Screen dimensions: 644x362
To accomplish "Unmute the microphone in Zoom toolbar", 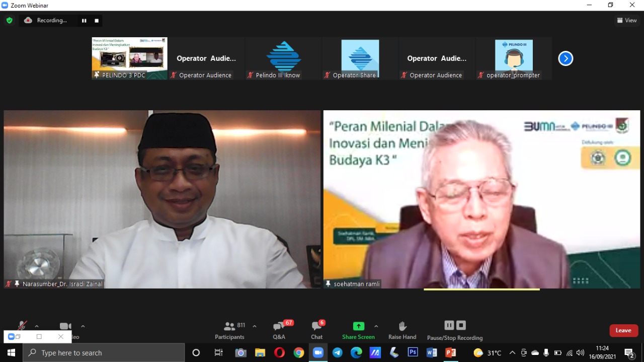I will pyautogui.click(x=22, y=326).
